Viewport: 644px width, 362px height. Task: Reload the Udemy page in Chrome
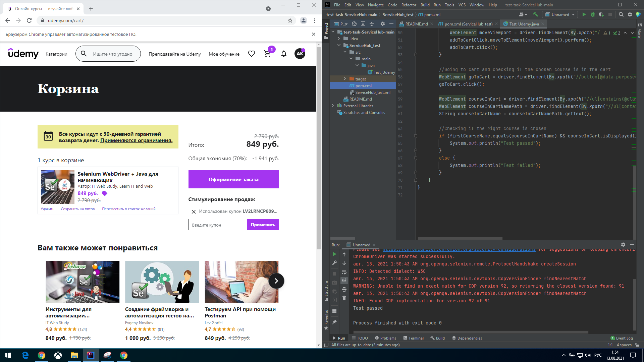coord(29,20)
